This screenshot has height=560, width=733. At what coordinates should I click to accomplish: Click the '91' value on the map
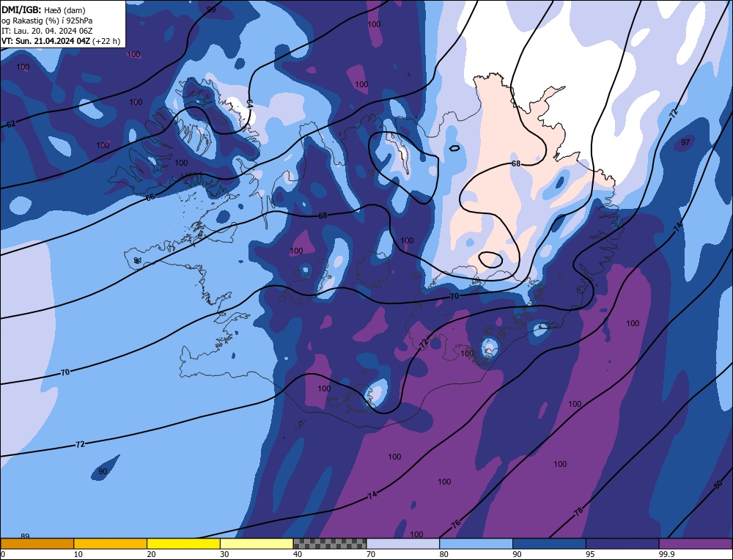click(x=138, y=260)
